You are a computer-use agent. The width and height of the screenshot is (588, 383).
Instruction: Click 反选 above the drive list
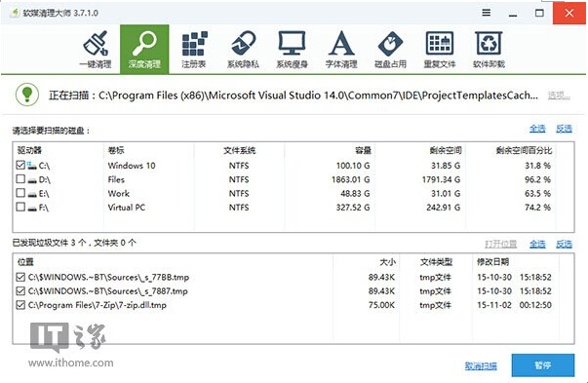tap(564, 129)
